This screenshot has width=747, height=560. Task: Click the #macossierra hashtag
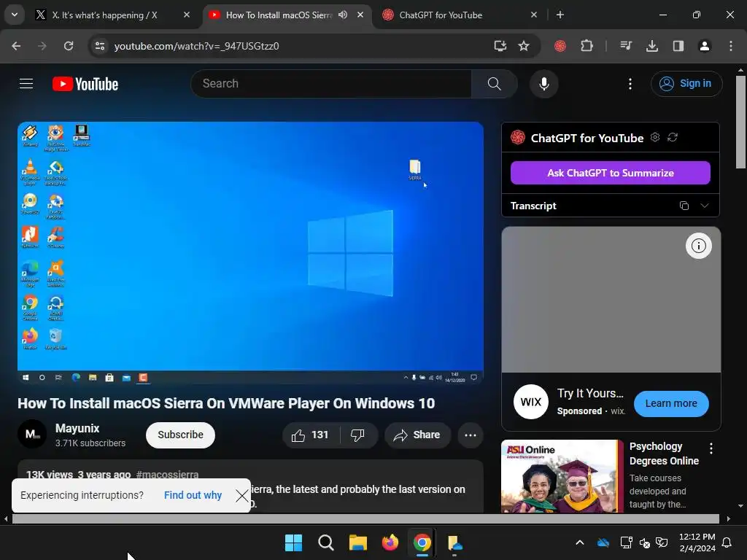pyautogui.click(x=167, y=475)
